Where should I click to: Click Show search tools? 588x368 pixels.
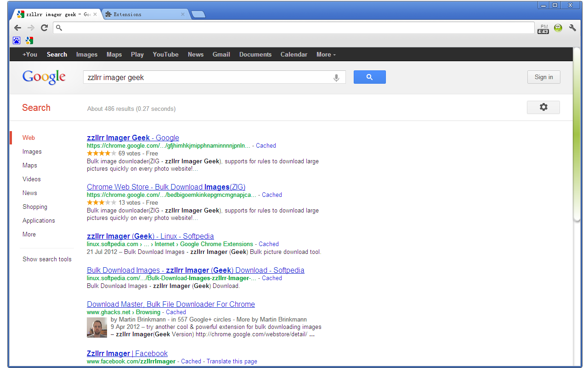pyautogui.click(x=47, y=259)
